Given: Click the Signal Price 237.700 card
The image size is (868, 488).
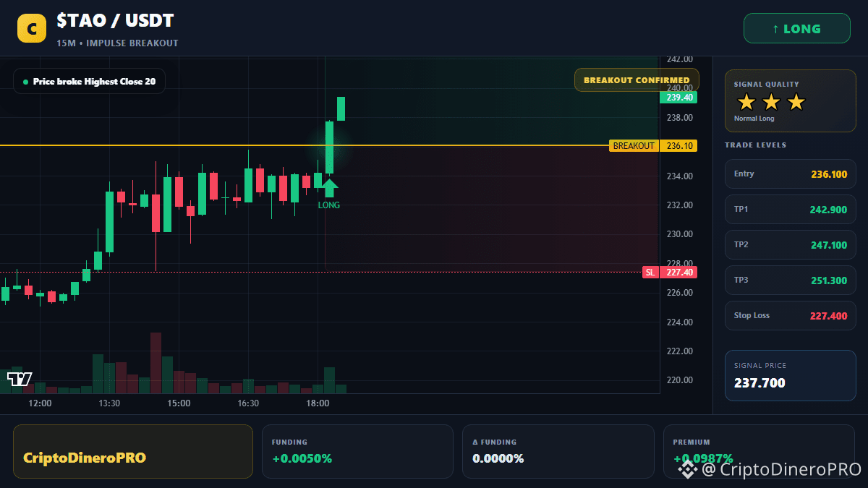Looking at the screenshot, I should [790, 375].
